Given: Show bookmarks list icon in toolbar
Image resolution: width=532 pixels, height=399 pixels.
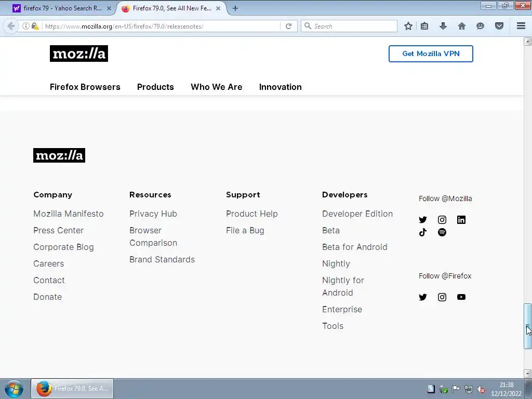Looking at the screenshot, I should pos(424,26).
